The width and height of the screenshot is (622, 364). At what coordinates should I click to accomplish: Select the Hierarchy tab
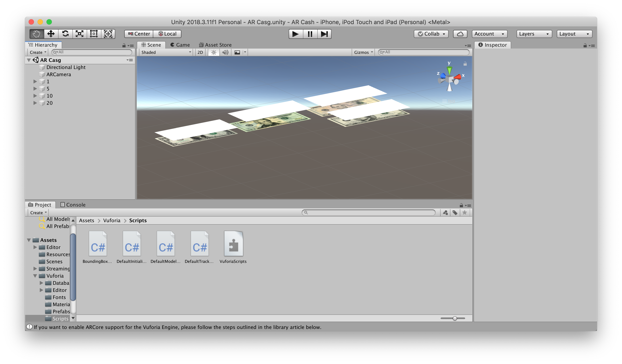tap(43, 45)
